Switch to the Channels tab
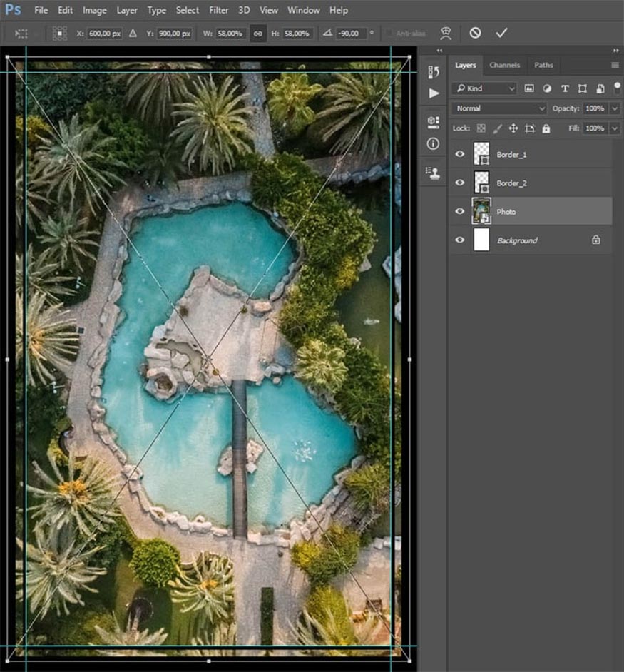The height and width of the screenshot is (672, 624). [504, 65]
